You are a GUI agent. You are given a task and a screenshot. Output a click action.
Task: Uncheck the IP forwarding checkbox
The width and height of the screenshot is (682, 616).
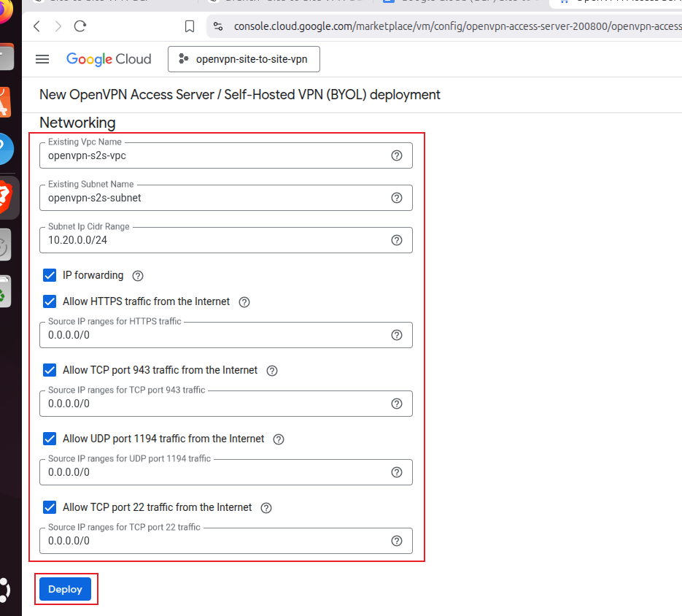50,276
